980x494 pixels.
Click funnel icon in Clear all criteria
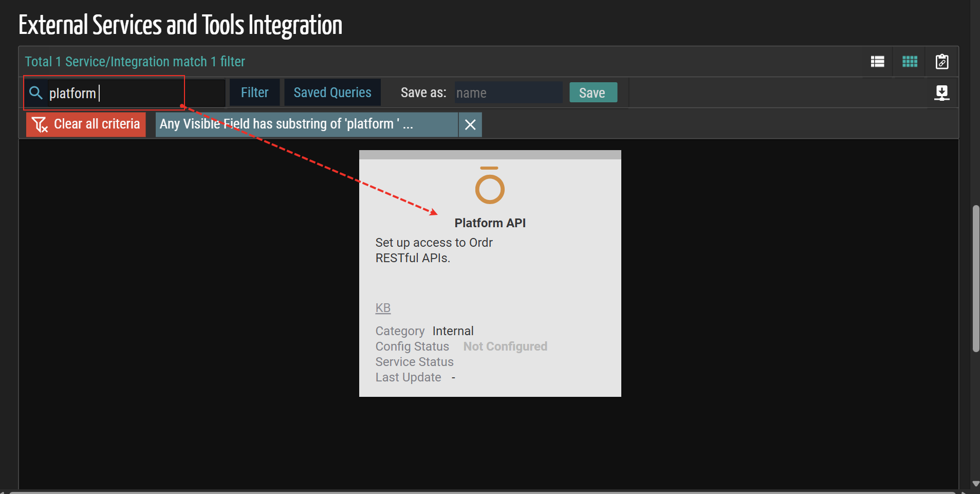click(x=40, y=124)
